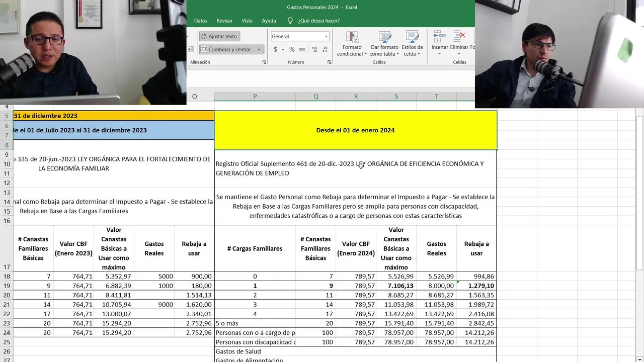644x362 pixels.
Task: Open the Revisar ribbon tab
Action: (224, 21)
